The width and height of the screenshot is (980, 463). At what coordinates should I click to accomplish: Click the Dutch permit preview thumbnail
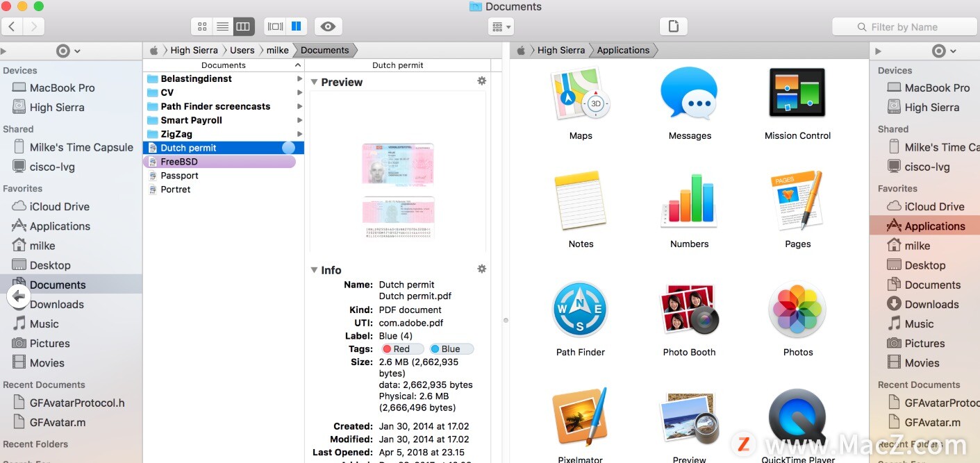click(398, 192)
